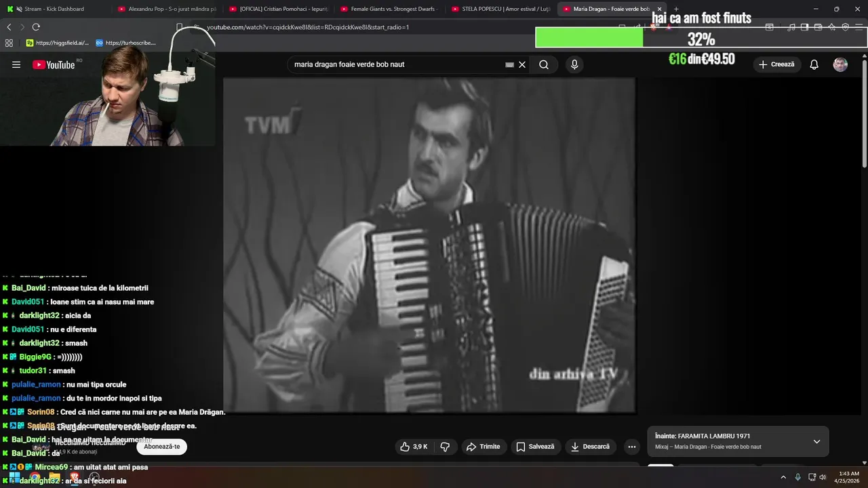This screenshot has height=488, width=868.
Task: Open the taskbar volume icon
Action: 823,477
